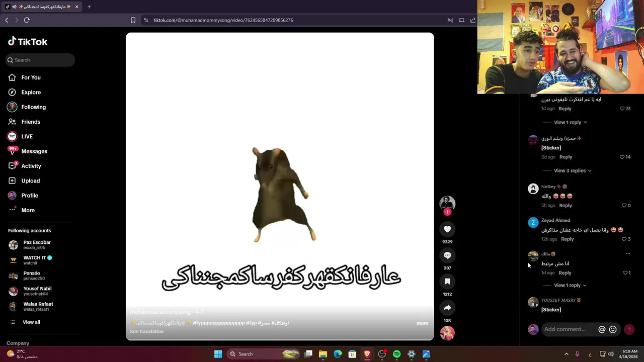
Task: Open options menu on مالك comment
Action: (628, 253)
